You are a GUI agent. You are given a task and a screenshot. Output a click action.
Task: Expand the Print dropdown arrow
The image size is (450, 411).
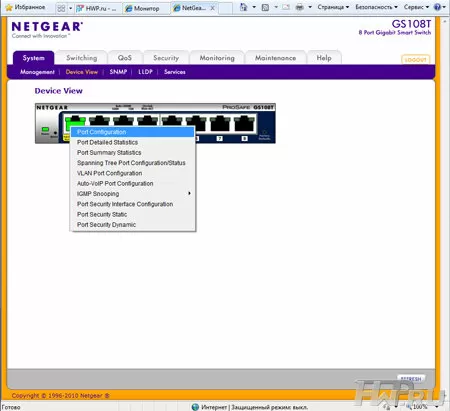click(310, 7)
